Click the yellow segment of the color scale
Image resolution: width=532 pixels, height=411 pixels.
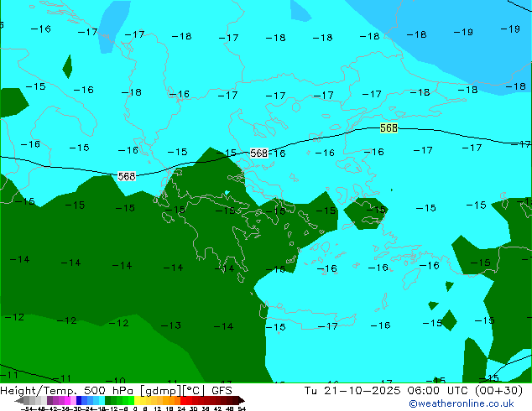[137, 400]
